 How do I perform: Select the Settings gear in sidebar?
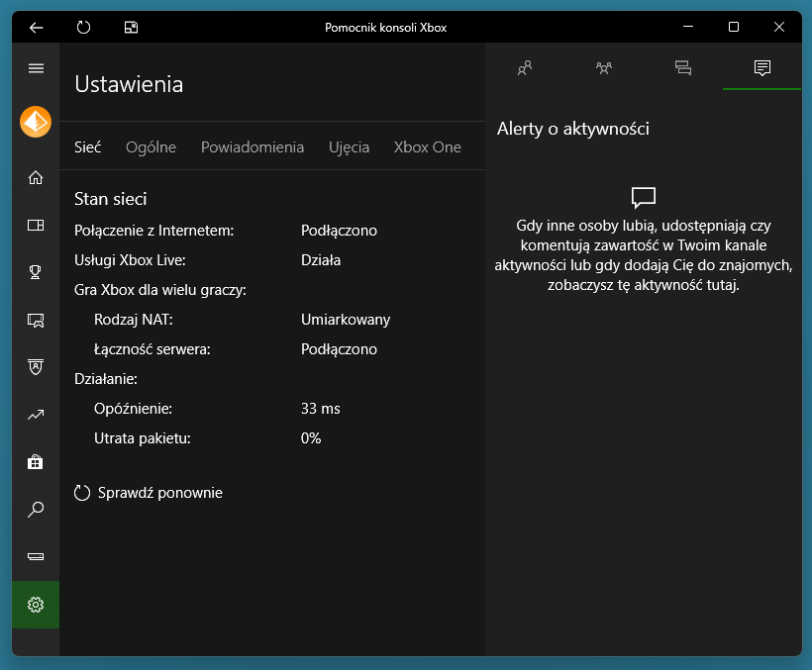pos(36,605)
